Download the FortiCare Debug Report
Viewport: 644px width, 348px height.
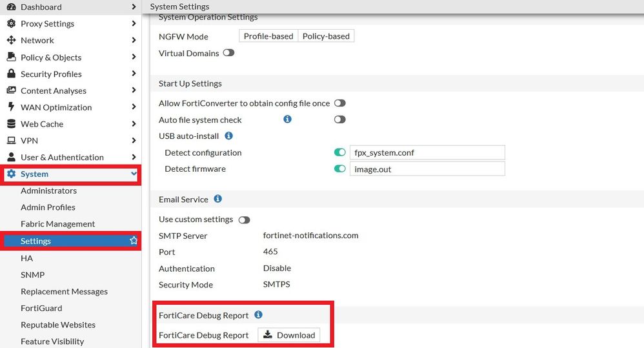click(289, 335)
